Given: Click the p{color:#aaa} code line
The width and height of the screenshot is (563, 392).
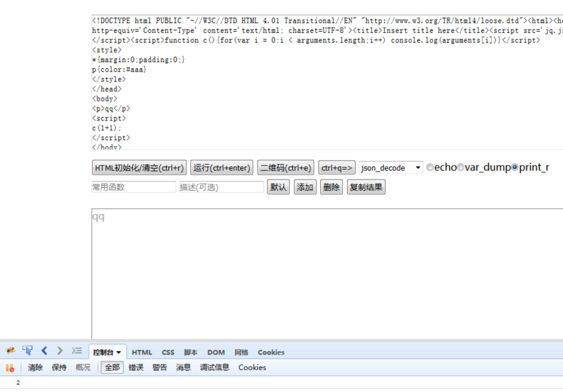Looking at the screenshot, I should (x=119, y=70).
